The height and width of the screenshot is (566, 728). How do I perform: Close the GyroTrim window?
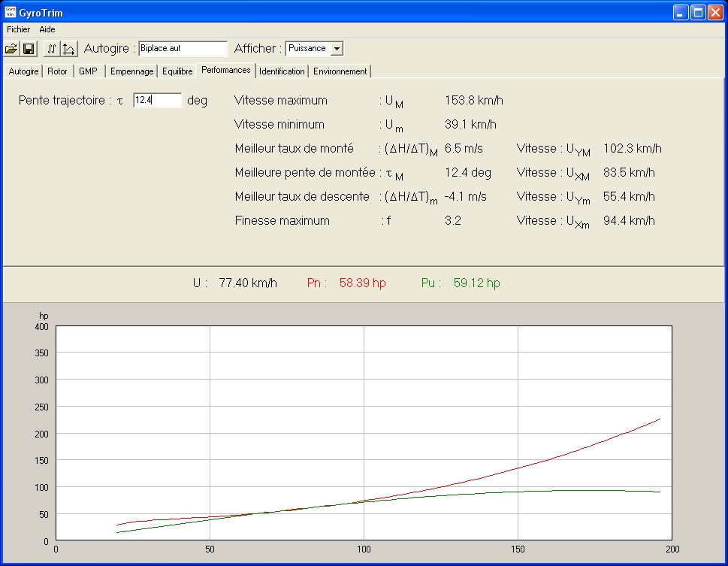pos(715,13)
